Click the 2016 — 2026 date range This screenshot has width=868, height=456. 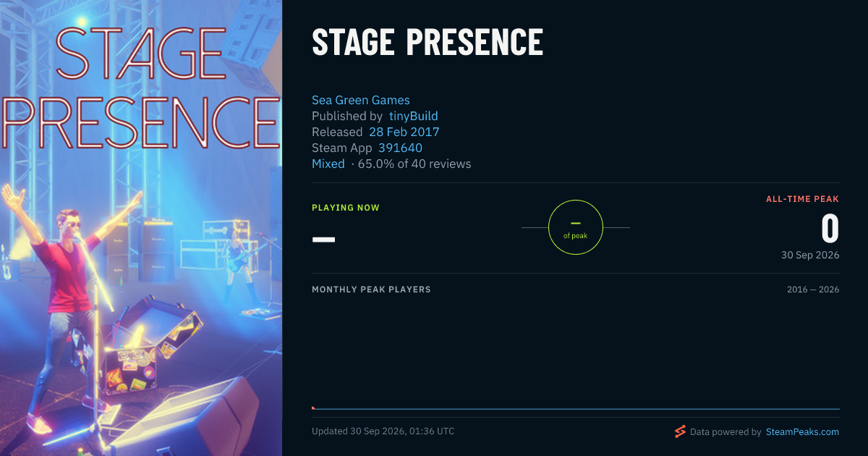(813, 290)
